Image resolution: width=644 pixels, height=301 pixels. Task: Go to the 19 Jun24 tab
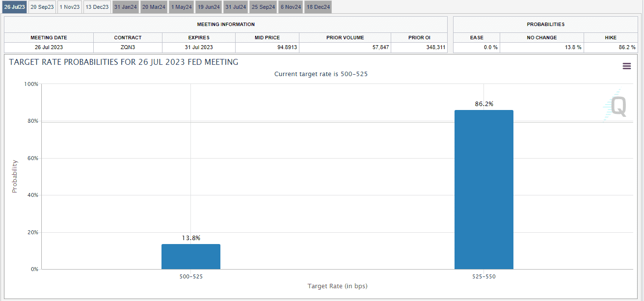(x=209, y=7)
